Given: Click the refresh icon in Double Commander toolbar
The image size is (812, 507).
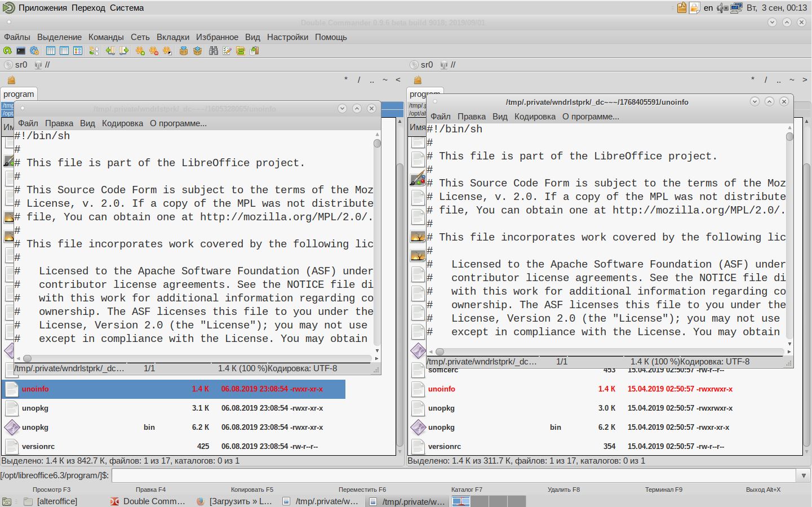Looking at the screenshot, I should (7, 51).
